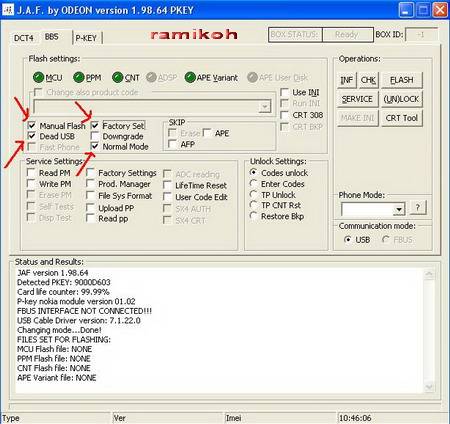Switch to the DCT4 tab
This screenshot has height=424, width=450.
click(23, 38)
